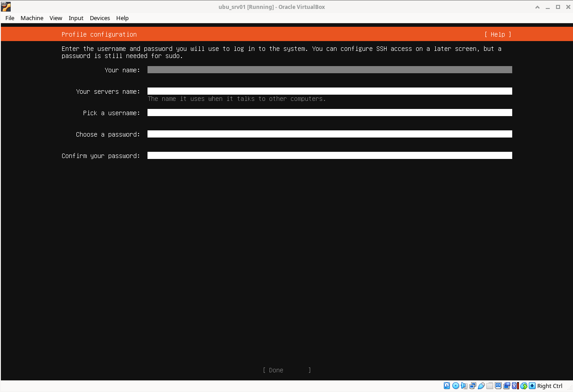Screen dimensions: 573x392
Task: Click the Choose a password field
Action: (329, 134)
